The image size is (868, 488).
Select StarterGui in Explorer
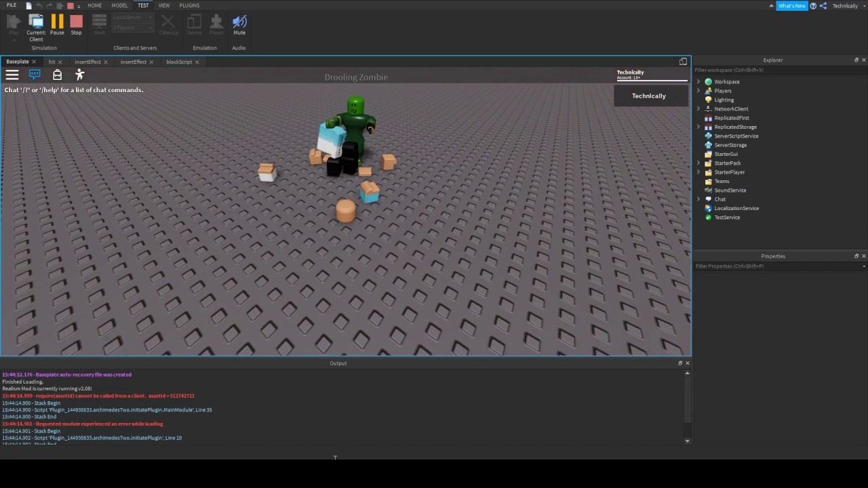pyautogui.click(x=726, y=155)
